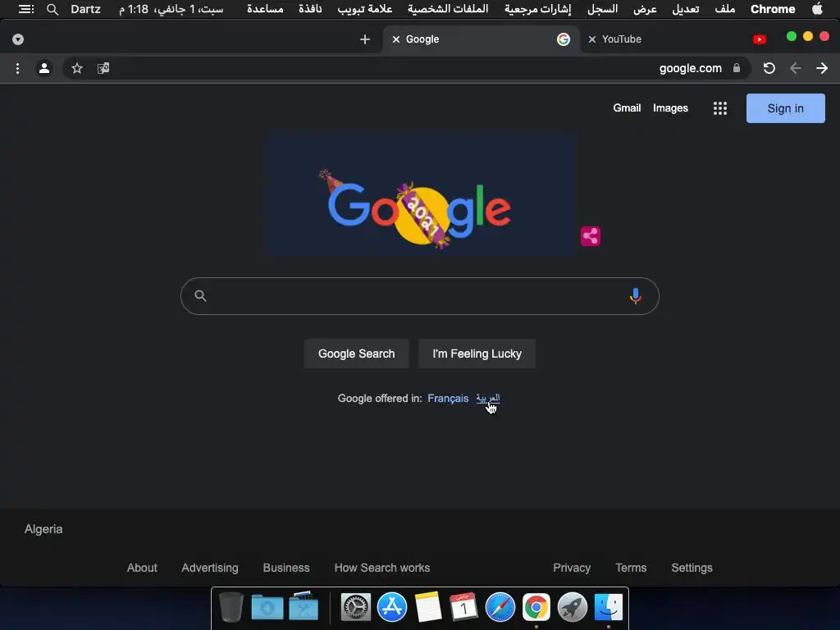This screenshot has height=630, width=840.
Task: Click the reload page icon
Action: point(769,68)
